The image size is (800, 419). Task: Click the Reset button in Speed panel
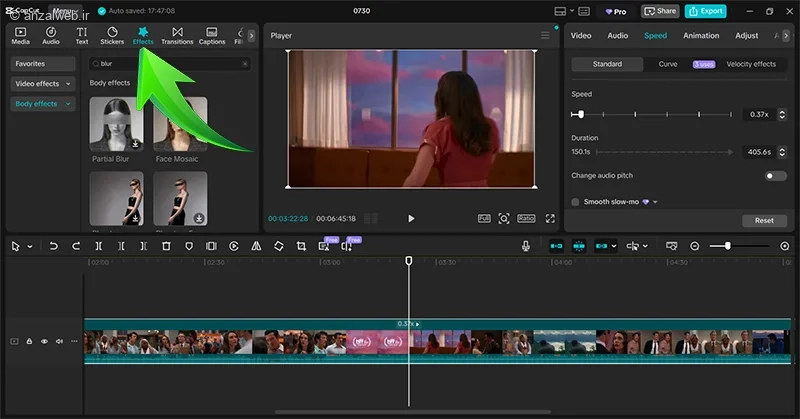pyautogui.click(x=764, y=220)
